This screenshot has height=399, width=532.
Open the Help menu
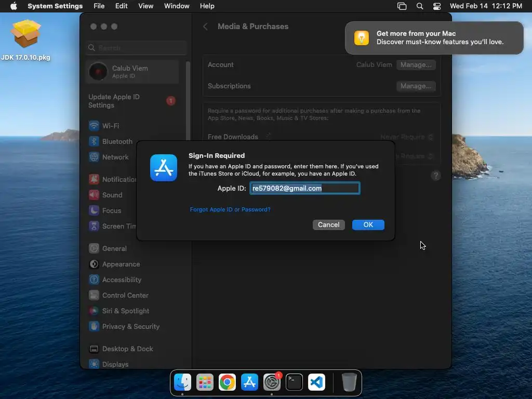coord(207,6)
